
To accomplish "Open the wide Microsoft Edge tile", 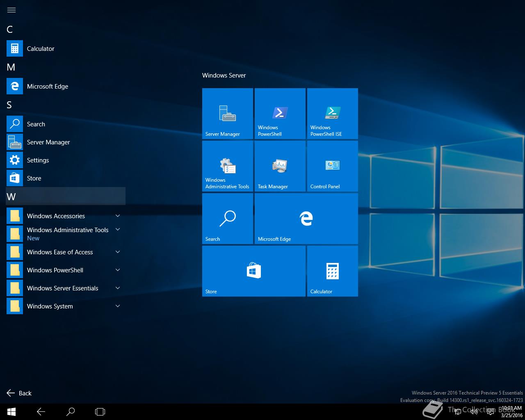I will tap(306, 219).
